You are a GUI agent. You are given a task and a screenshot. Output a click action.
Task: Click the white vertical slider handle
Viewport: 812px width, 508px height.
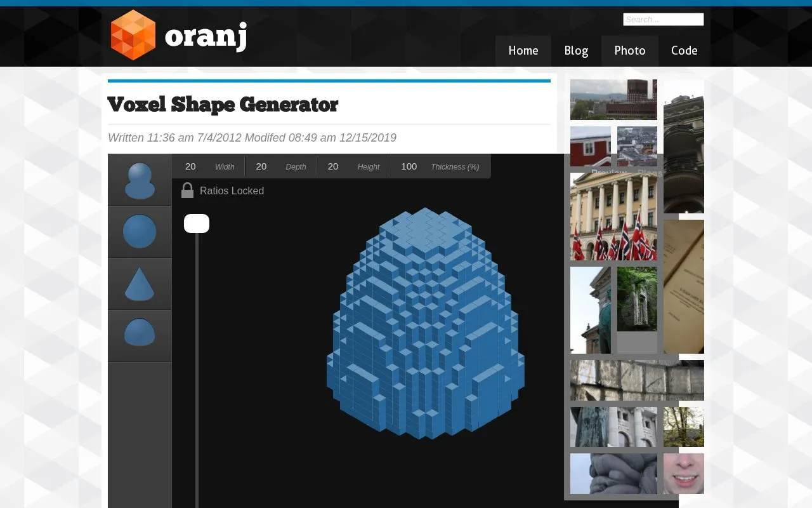pos(197,224)
